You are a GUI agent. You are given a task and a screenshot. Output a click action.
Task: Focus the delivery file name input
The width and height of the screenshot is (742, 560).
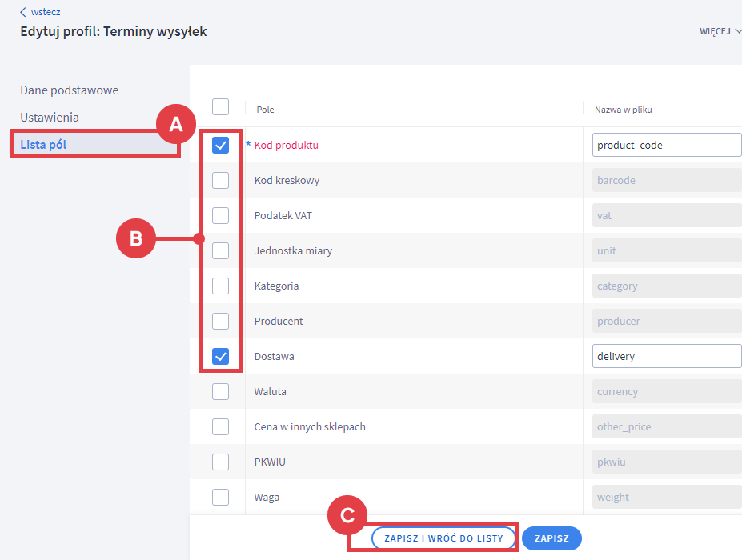click(666, 357)
